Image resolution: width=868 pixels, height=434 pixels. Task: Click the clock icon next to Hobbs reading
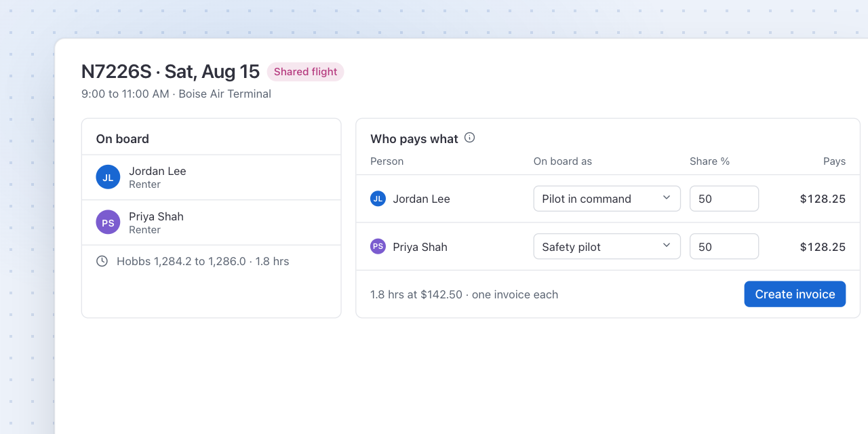(102, 261)
